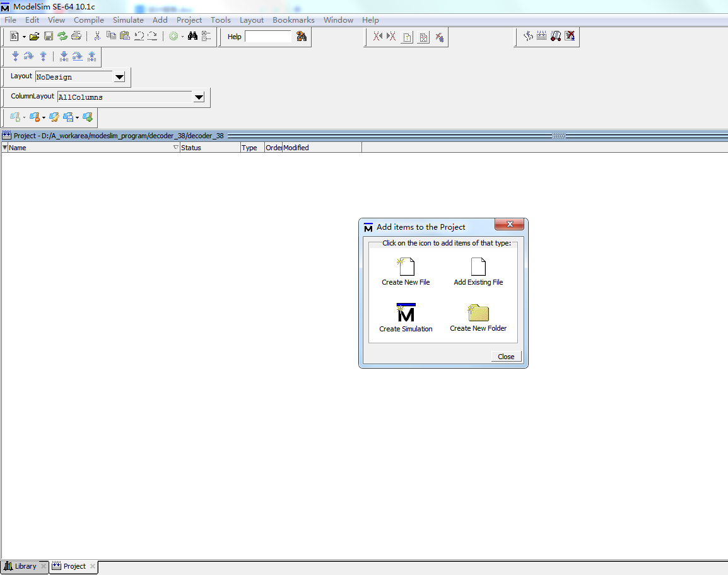The image size is (728, 575).
Task: Click the Layout NoDesign text field
Action: [74, 77]
